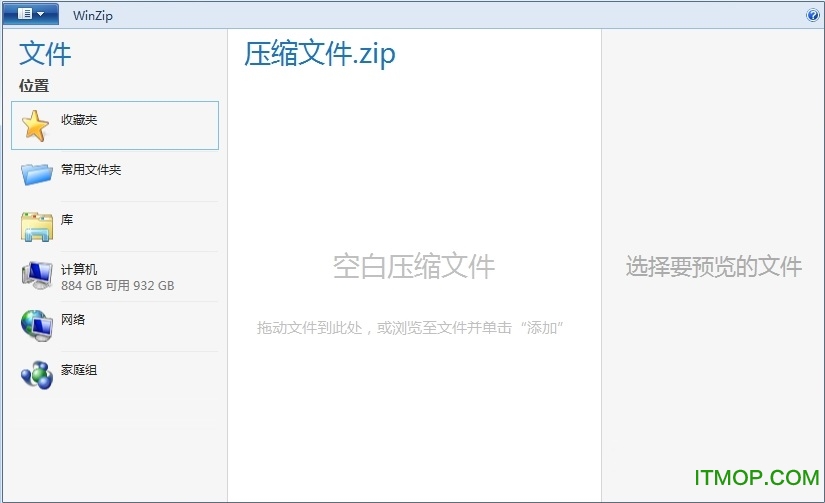The height and width of the screenshot is (503, 825).
Task: Click the 位置 section label
Action: click(x=34, y=85)
